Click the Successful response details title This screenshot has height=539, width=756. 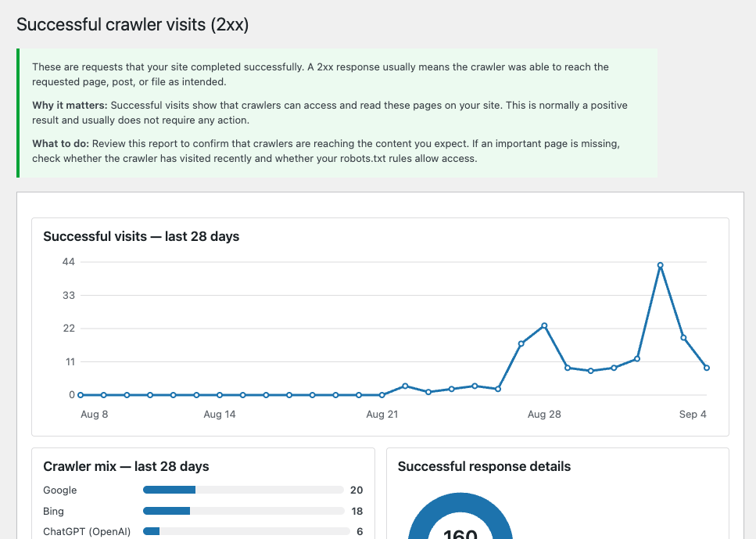[x=484, y=466]
